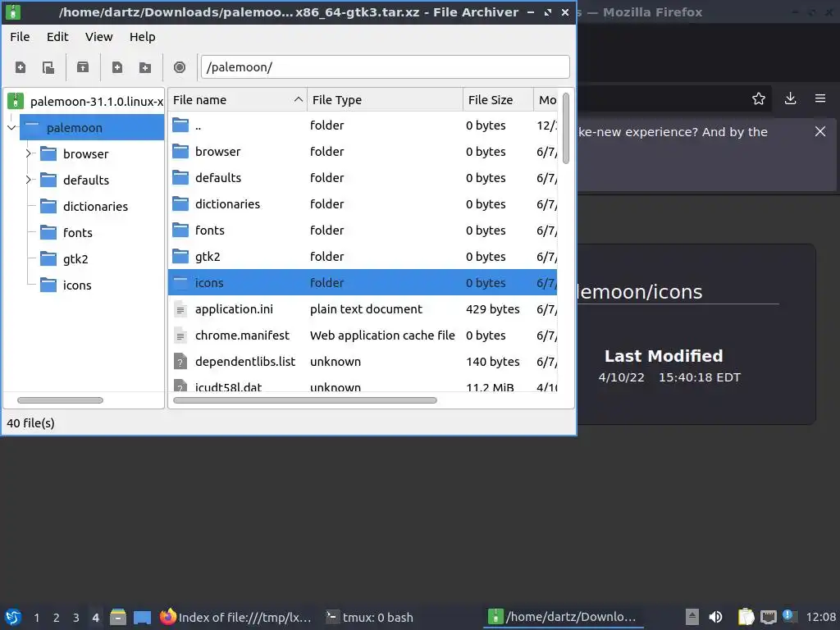Click the Modified column header

coord(546,99)
